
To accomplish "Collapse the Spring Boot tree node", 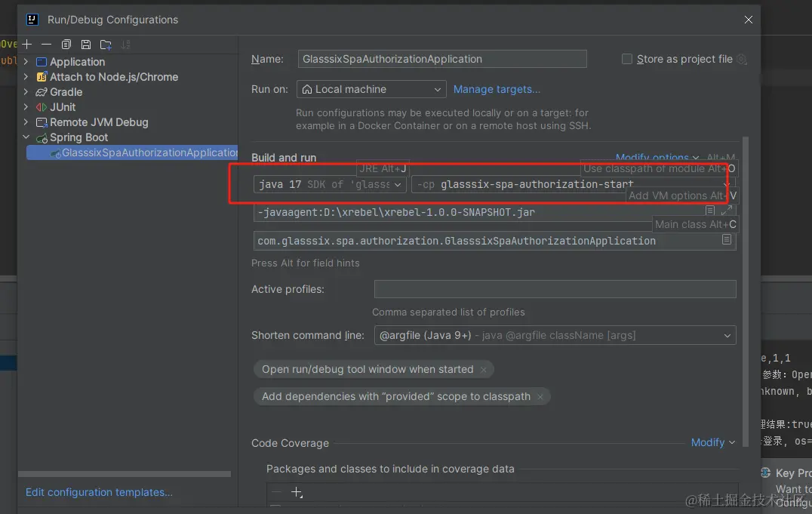I will tap(26, 137).
